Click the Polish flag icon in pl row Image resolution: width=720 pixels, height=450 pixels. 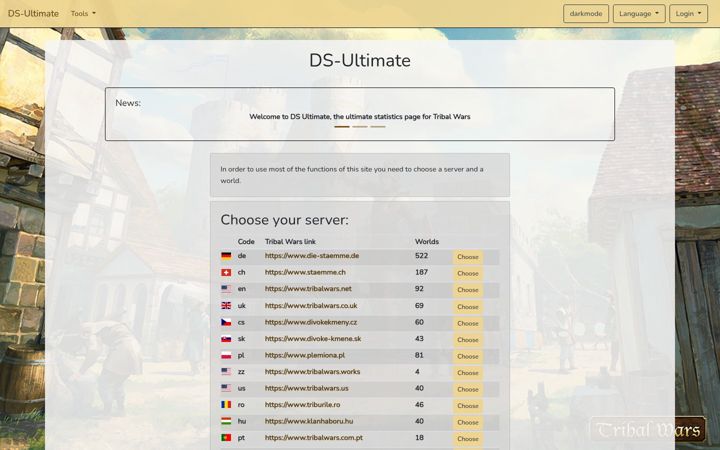(226, 355)
